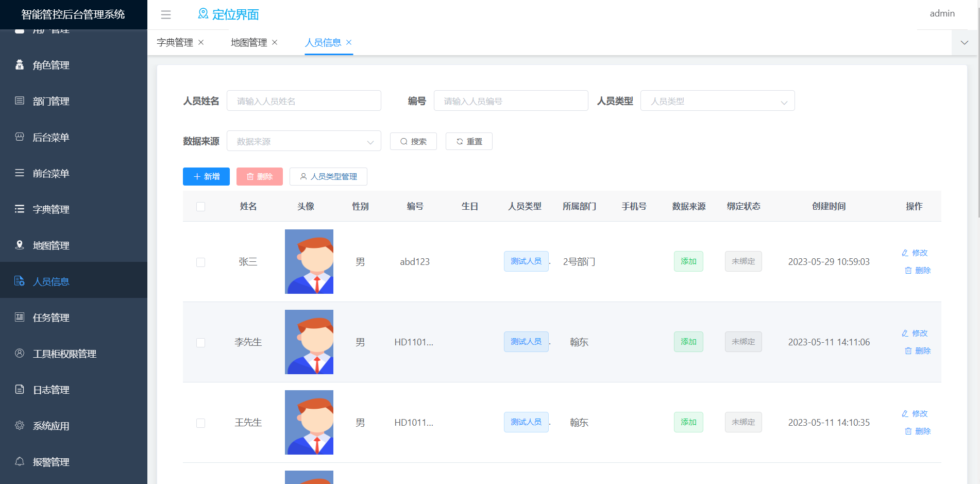Viewport: 980px width, 484px height.
Task: Open 报警管理 in the sidebar
Action: click(51, 462)
